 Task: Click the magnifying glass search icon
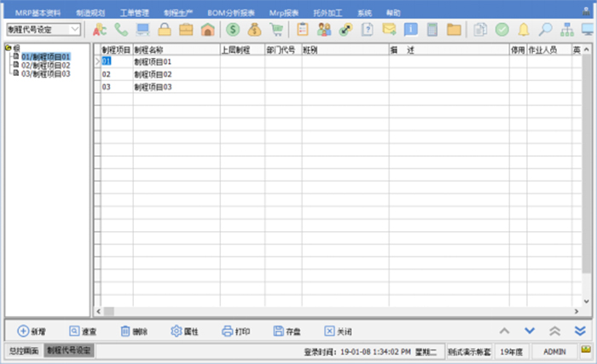545,30
